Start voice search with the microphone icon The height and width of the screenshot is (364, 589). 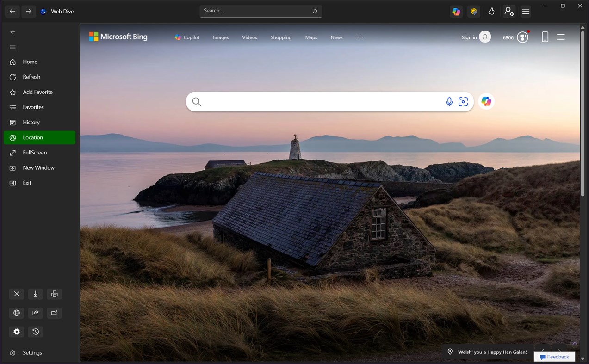coord(448,101)
